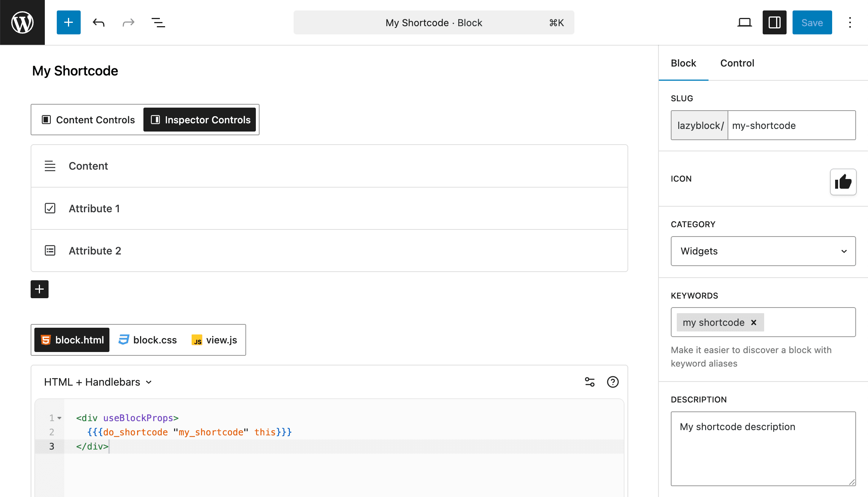Switch to the Control tab
868x497 pixels.
(x=737, y=63)
